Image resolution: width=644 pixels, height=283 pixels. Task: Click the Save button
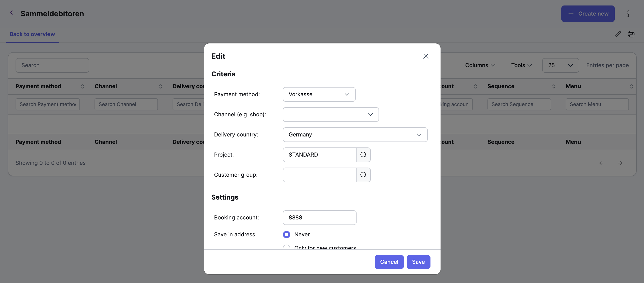point(418,262)
